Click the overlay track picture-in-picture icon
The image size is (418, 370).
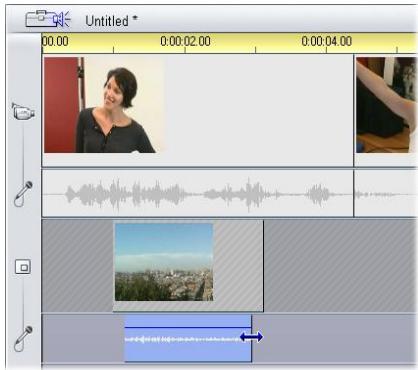(23, 267)
